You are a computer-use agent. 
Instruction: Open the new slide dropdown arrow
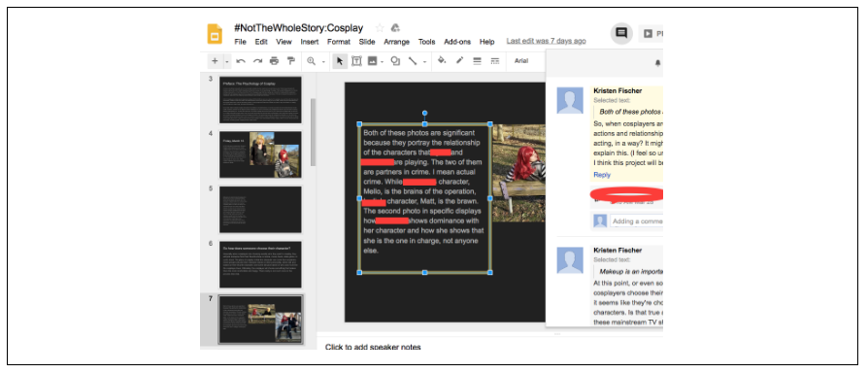pos(227,61)
